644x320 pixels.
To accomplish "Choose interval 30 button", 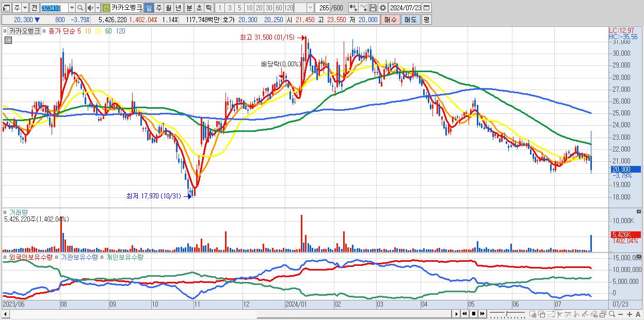I will [x=269, y=8].
